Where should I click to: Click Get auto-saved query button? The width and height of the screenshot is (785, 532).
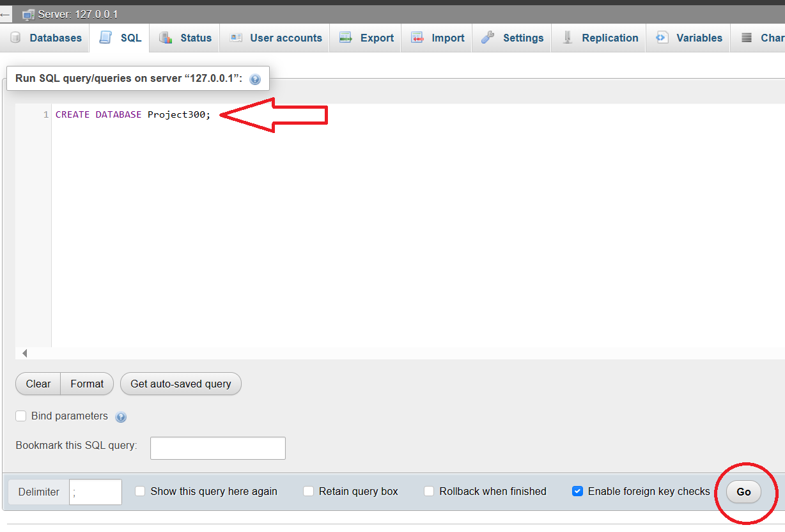tap(181, 384)
